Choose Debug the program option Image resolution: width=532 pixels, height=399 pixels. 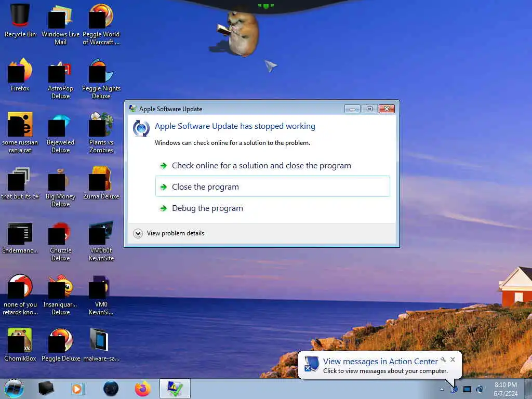click(x=272, y=208)
